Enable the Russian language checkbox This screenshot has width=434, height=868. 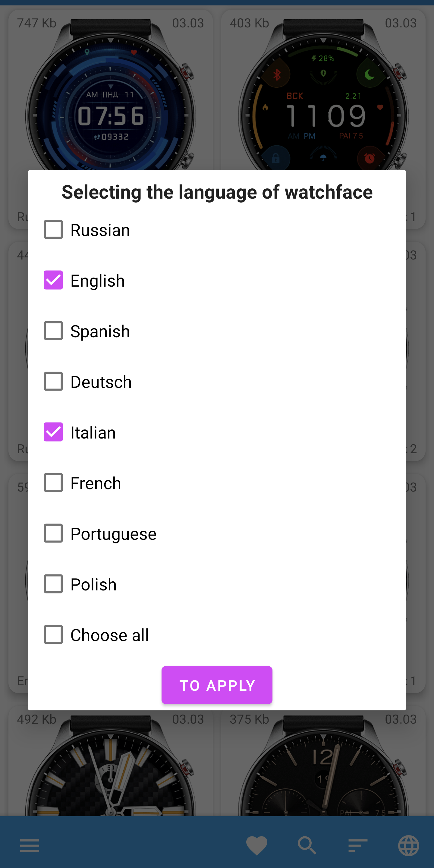point(53,229)
